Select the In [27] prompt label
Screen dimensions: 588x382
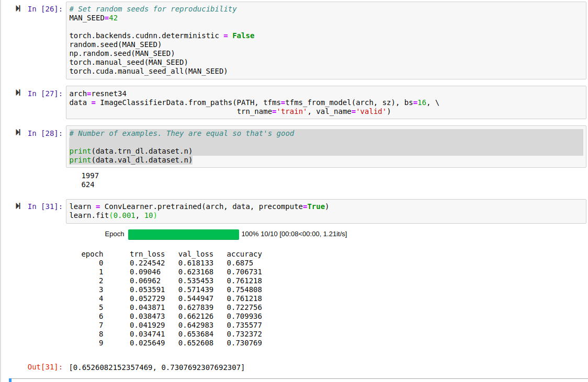44,94
